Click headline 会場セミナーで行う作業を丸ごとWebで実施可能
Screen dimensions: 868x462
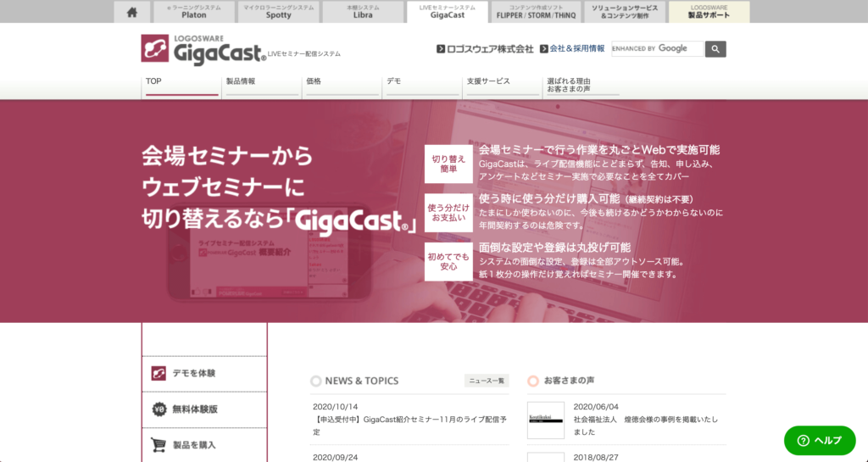(599, 150)
